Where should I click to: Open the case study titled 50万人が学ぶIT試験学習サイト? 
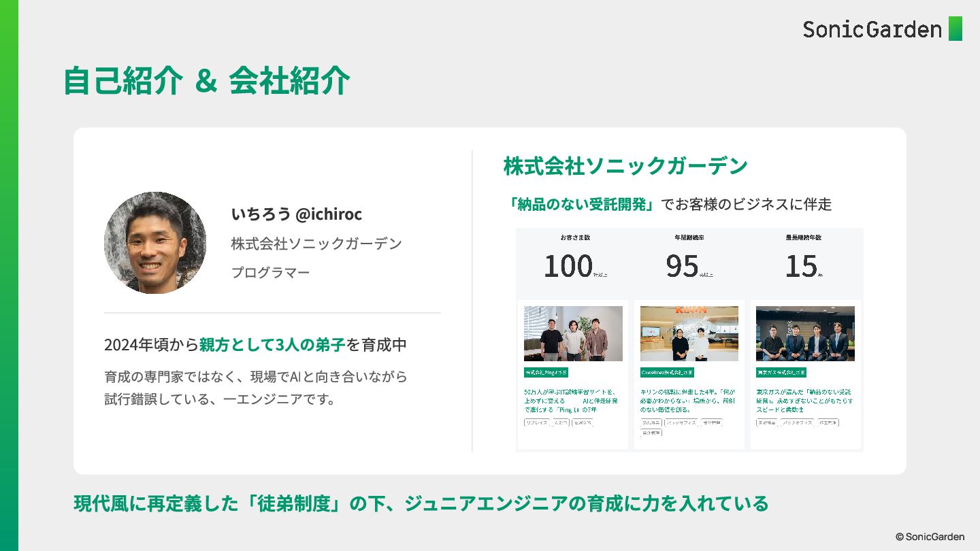click(571, 401)
